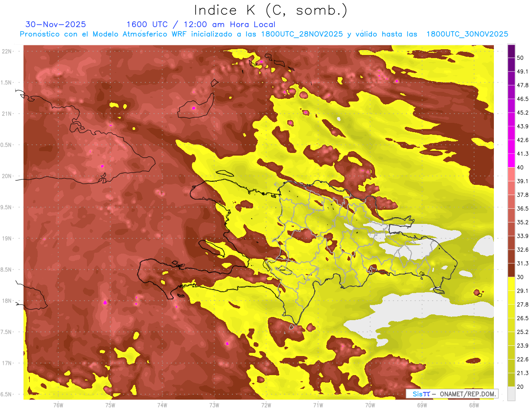532x411 pixels.
Task: Click longitude label "69W"
Action: tap(422, 405)
